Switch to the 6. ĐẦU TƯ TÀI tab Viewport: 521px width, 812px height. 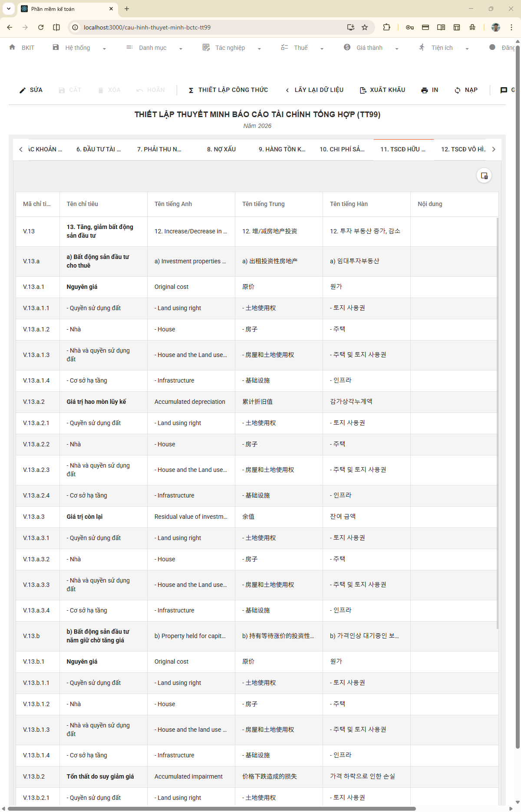tap(99, 149)
